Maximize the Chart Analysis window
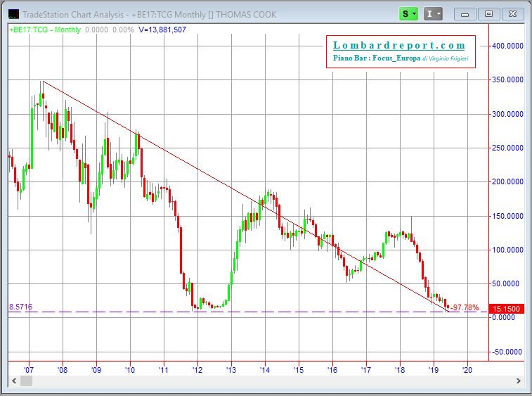Screen dimensions: 532x396 tap(488, 14)
